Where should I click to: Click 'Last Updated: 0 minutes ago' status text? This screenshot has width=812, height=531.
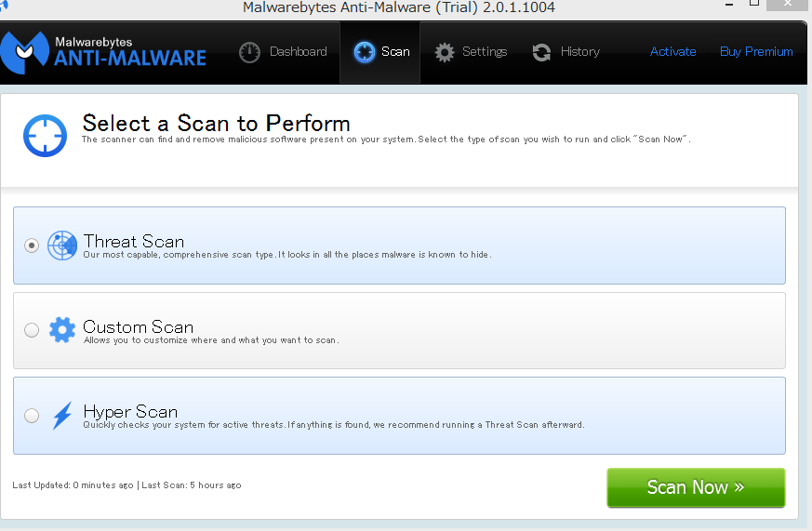tap(73, 485)
